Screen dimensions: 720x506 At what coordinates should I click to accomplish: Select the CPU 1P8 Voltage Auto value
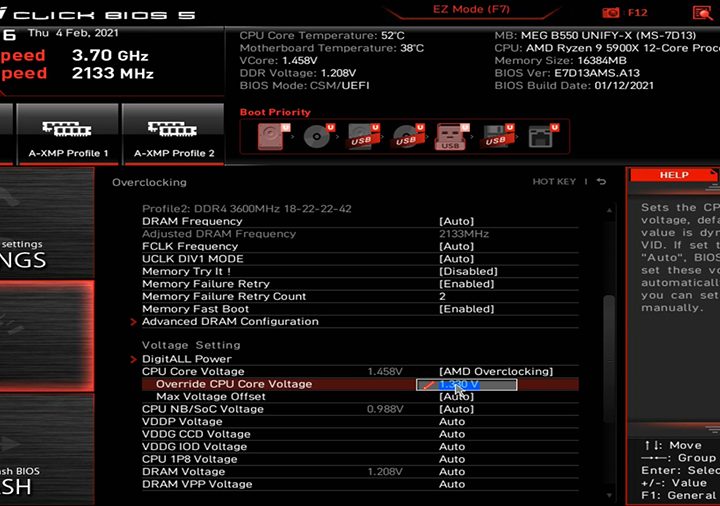point(452,459)
